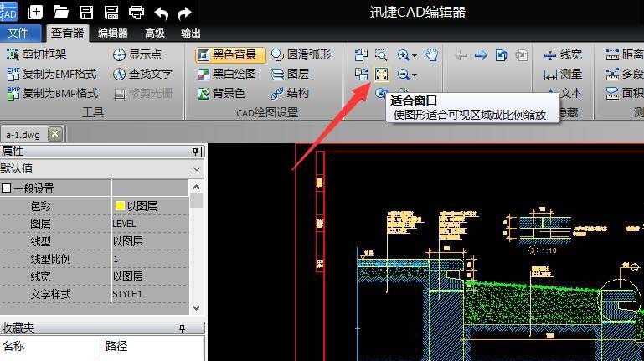Screen dimensions: 644x361
Task: Click the rotate view left icon
Action: click(502, 54)
